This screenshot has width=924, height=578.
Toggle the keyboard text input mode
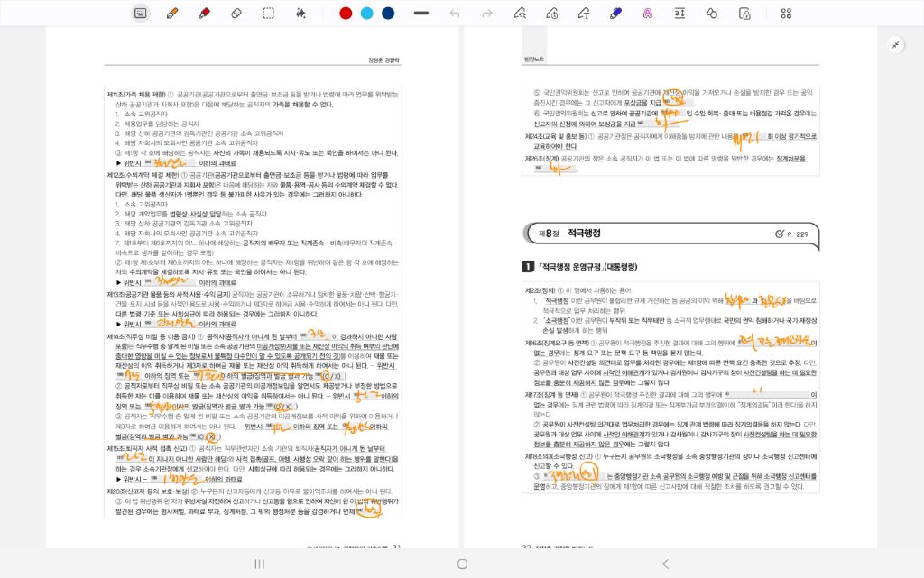point(140,14)
